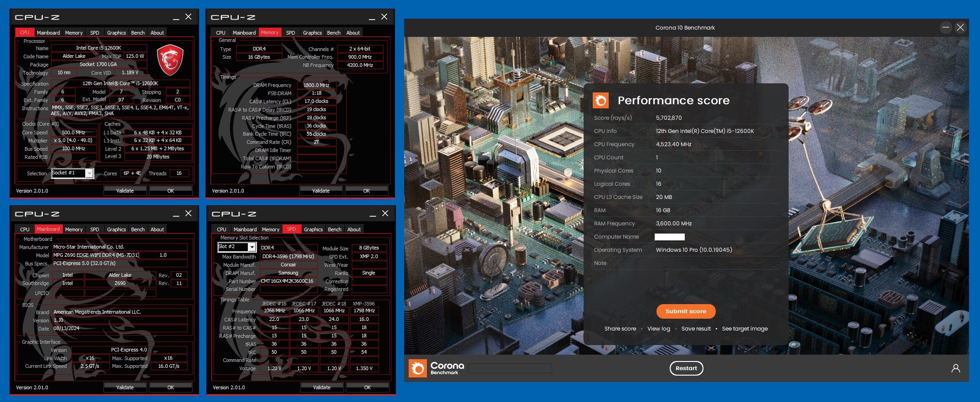Open the Share score link
980x402 pixels.
[x=620, y=329]
